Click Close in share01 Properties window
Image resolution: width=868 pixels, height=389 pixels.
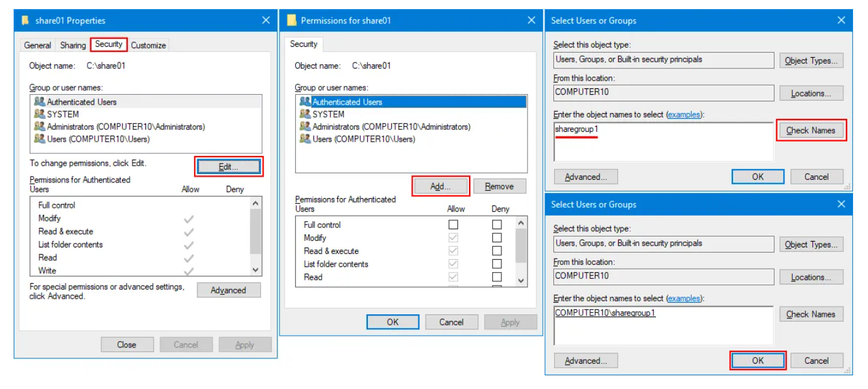point(127,345)
